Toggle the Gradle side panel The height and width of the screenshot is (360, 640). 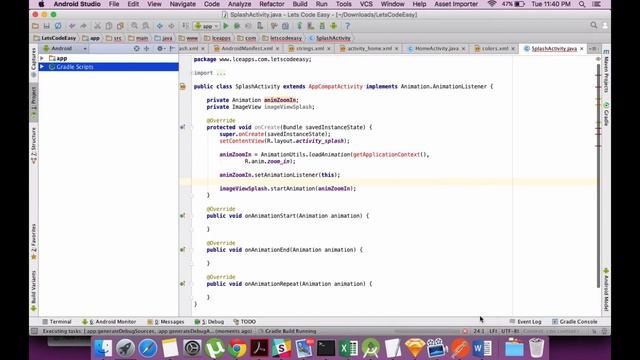(x=606, y=114)
